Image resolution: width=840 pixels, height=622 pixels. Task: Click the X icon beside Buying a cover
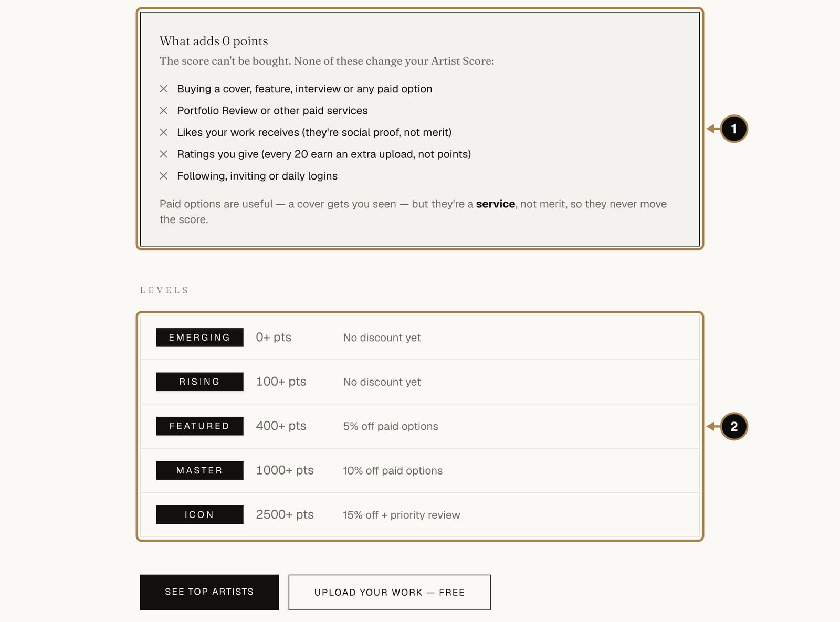[164, 89]
